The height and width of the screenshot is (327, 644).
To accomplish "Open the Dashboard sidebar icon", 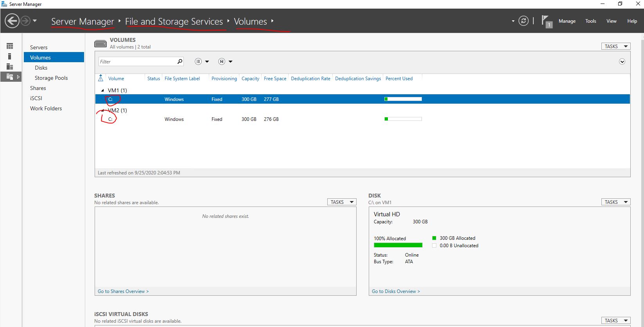I will (x=10, y=46).
